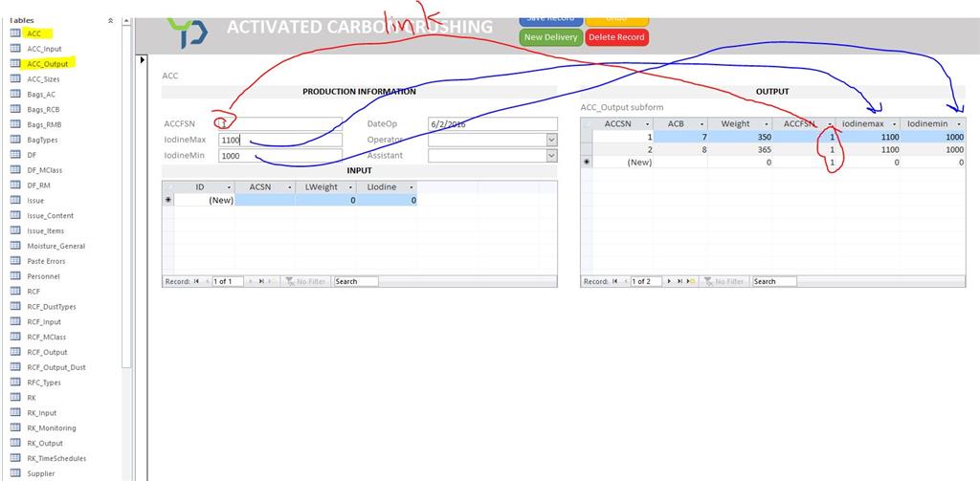The width and height of the screenshot is (980, 481).
Task: Click the Bags_RMB table icon
Action: [15, 124]
